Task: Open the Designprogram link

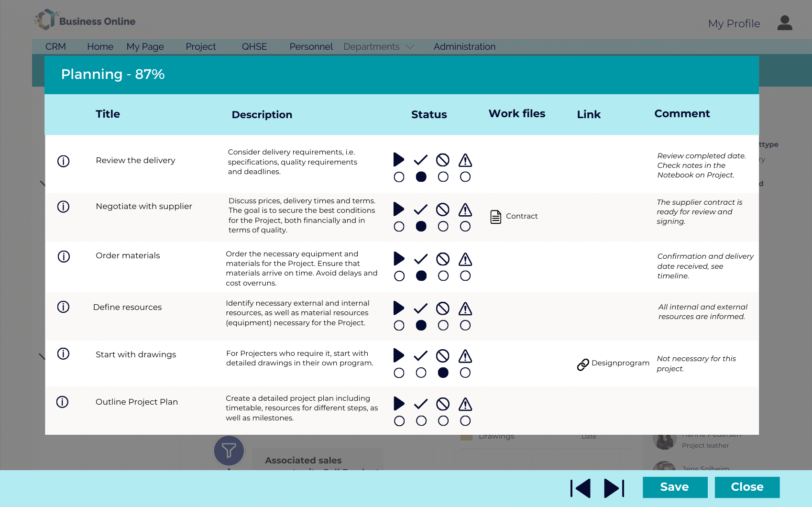Action: [620, 363]
